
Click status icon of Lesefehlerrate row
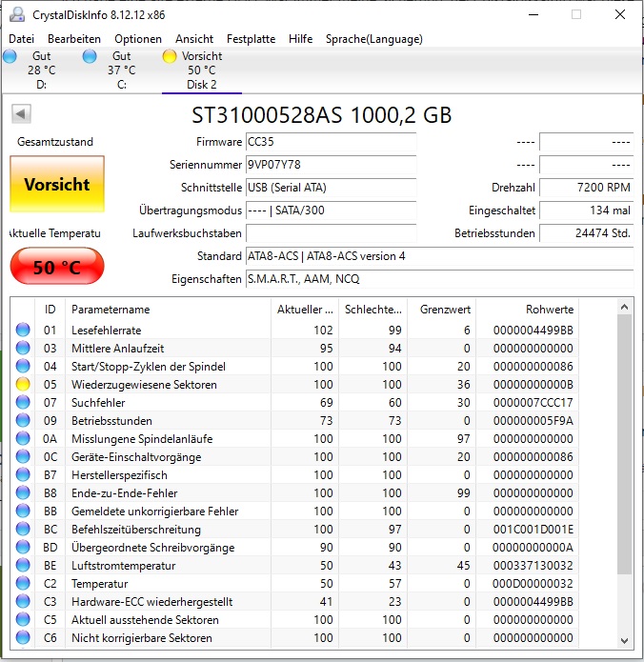tap(23, 330)
